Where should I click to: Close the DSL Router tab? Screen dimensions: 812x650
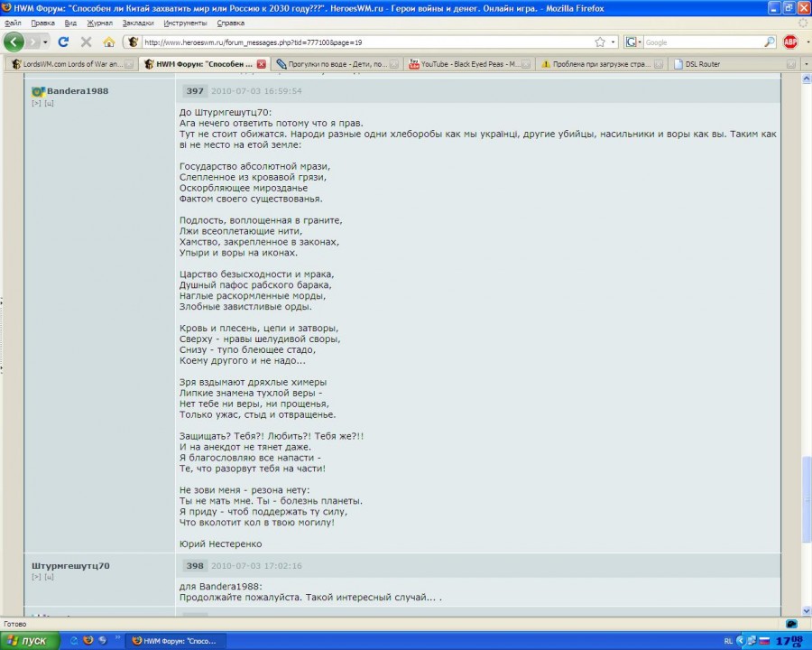tap(790, 64)
